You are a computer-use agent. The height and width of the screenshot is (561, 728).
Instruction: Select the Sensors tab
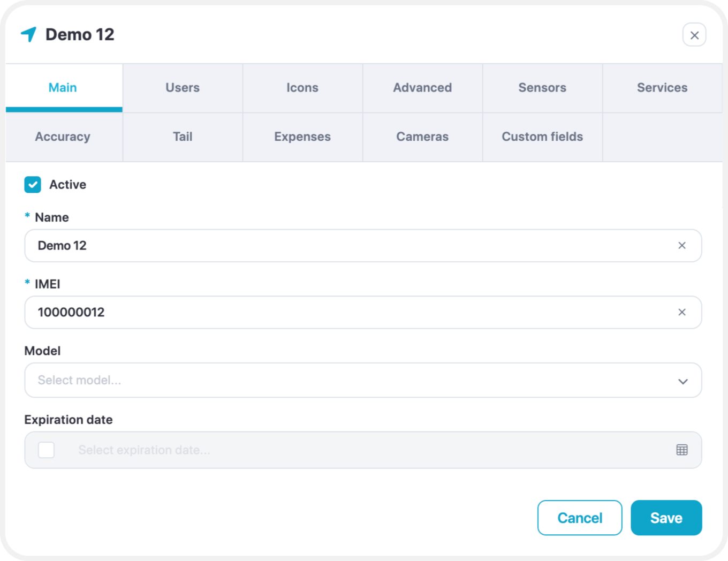click(542, 88)
